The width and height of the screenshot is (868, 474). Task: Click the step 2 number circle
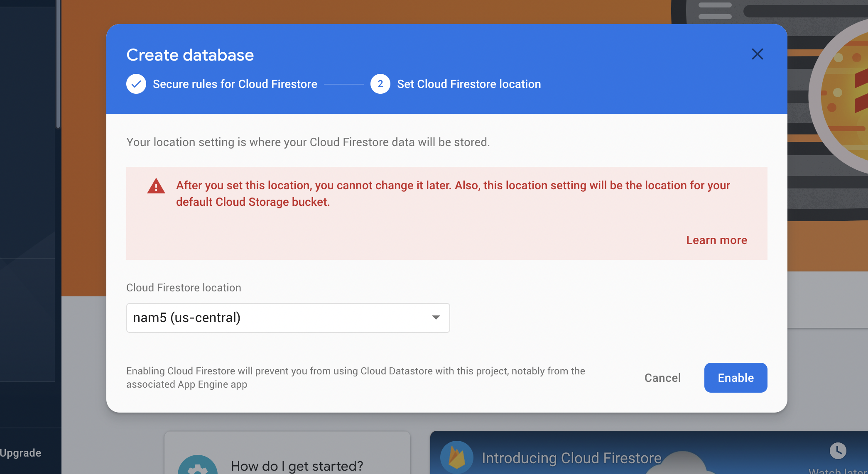pyautogui.click(x=380, y=84)
